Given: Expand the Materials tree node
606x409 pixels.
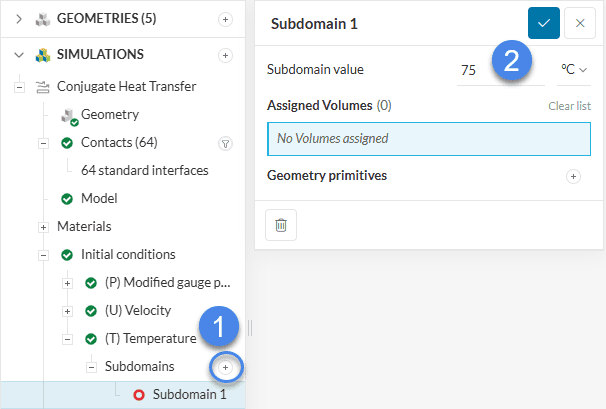Looking at the screenshot, I should coord(43,227).
